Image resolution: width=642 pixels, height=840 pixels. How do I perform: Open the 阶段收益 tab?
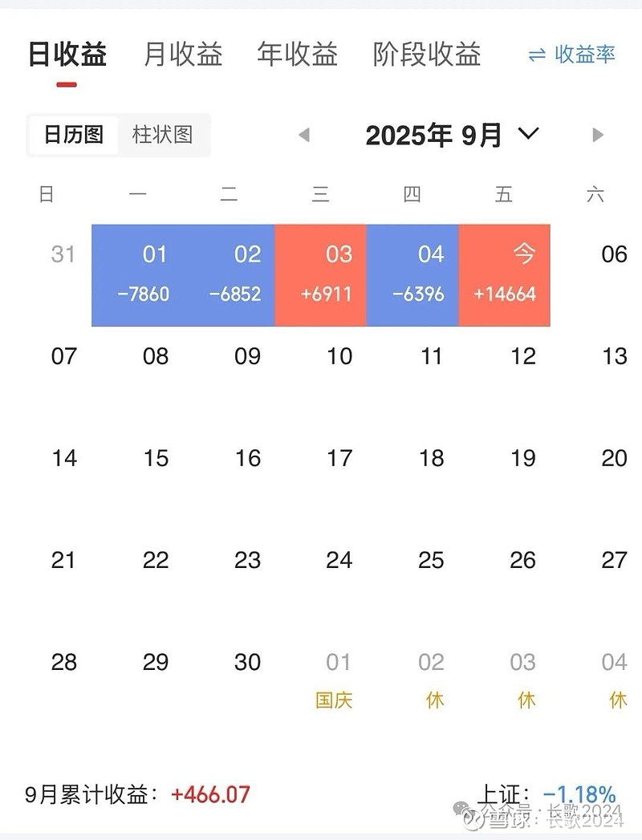pos(427,55)
